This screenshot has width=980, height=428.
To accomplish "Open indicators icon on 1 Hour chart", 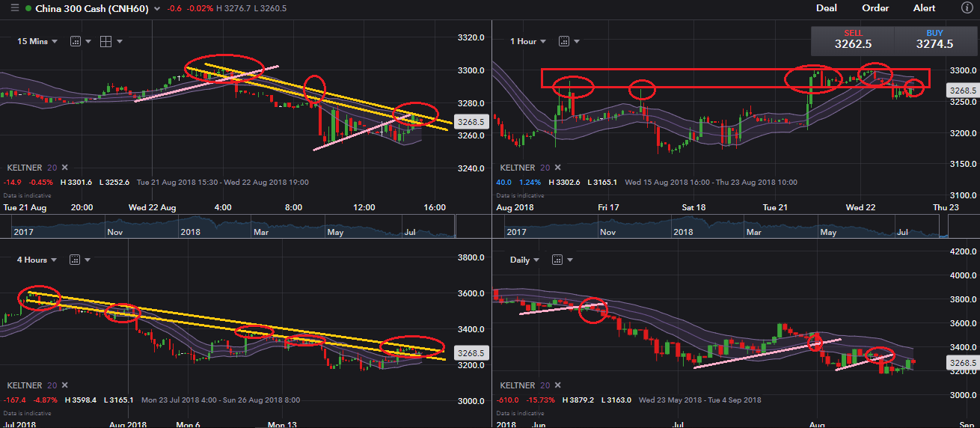I will (565, 41).
